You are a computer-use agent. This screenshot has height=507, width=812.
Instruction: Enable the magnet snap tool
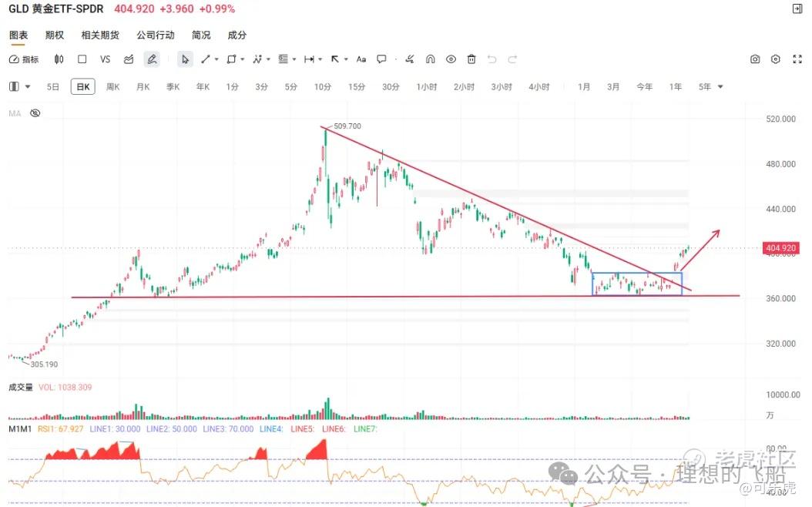pyautogui.click(x=431, y=59)
